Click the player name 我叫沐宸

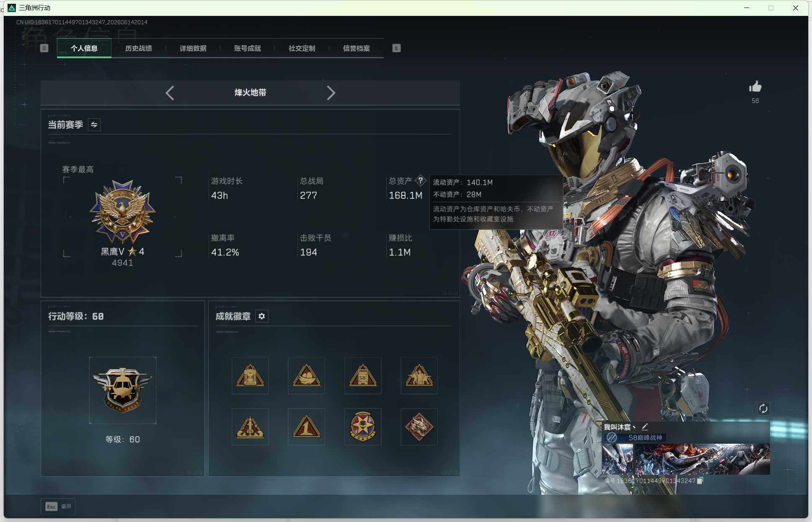pos(620,427)
